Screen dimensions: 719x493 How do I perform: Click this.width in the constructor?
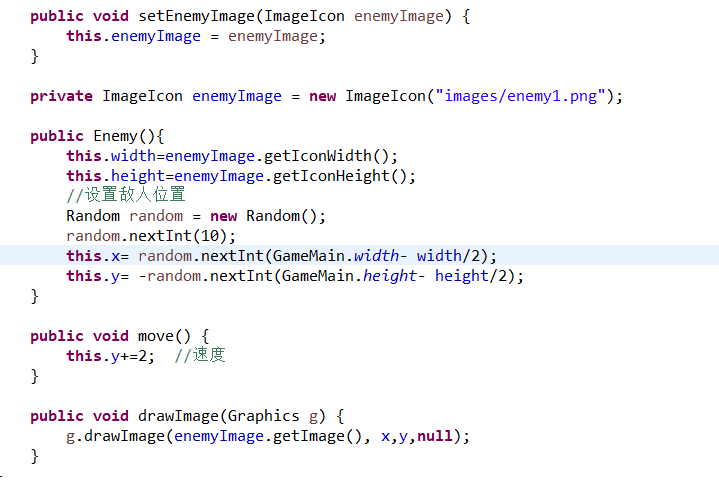pos(111,156)
